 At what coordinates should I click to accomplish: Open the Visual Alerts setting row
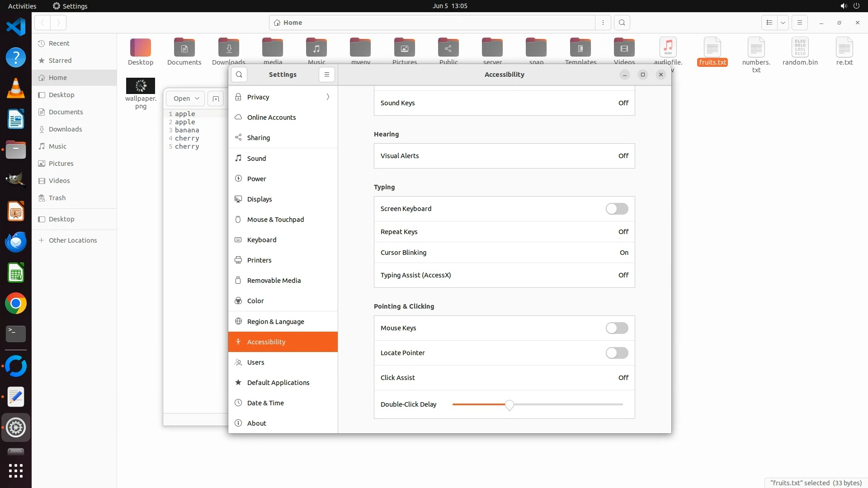pos(504,156)
